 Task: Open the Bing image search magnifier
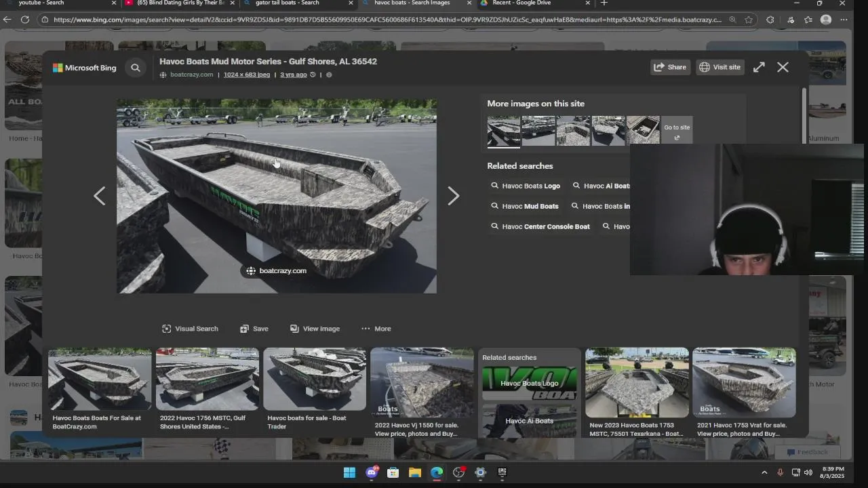point(136,68)
